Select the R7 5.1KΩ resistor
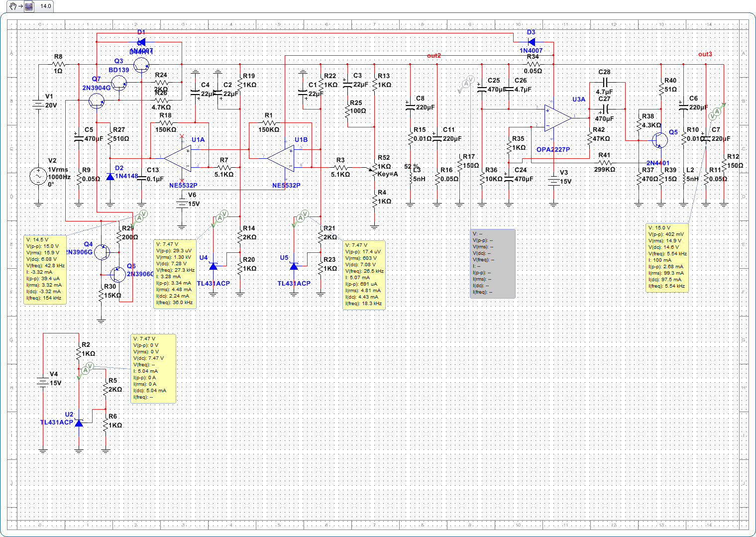This screenshot has width=756, height=537. 224,167
